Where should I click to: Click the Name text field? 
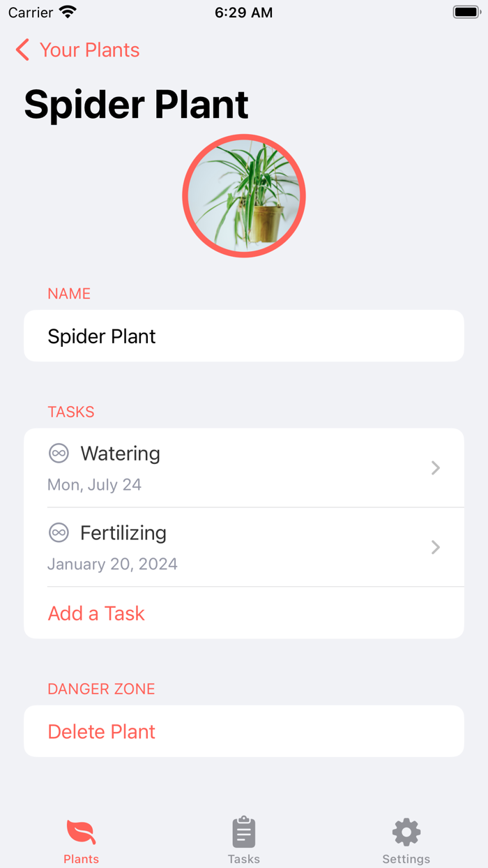[x=244, y=336]
